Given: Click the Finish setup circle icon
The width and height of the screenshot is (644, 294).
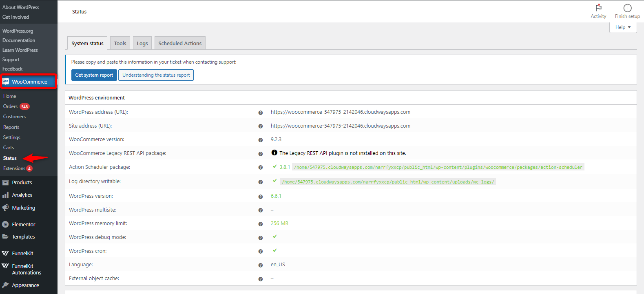Looking at the screenshot, I should 627,8.
